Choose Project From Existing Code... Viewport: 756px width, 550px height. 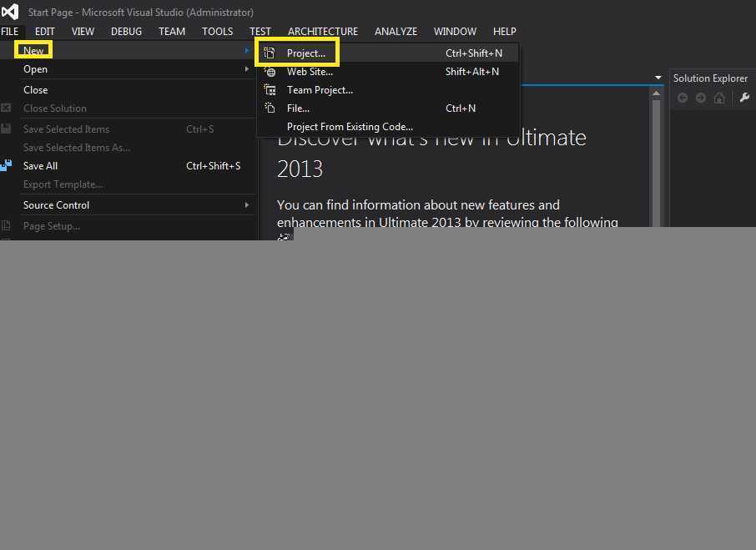click(388, 126)
